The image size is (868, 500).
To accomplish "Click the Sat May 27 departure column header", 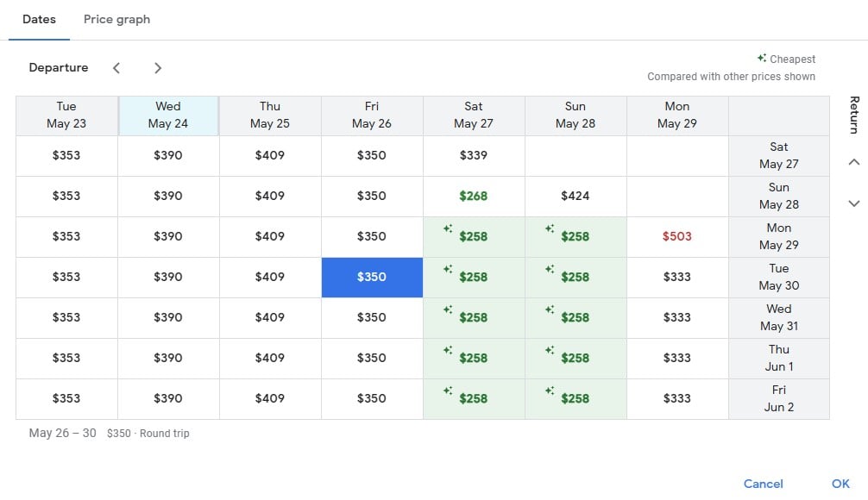I will (x=474, y=116).
